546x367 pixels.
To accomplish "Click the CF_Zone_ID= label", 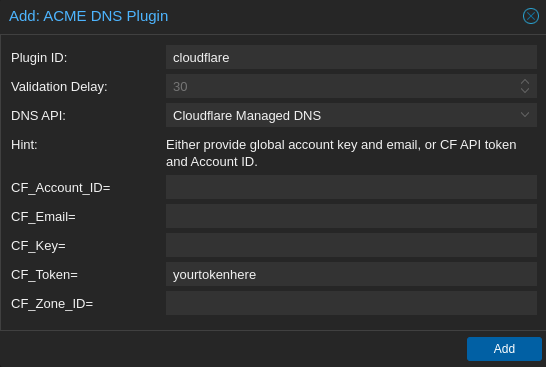I will [x=52, y=304].
